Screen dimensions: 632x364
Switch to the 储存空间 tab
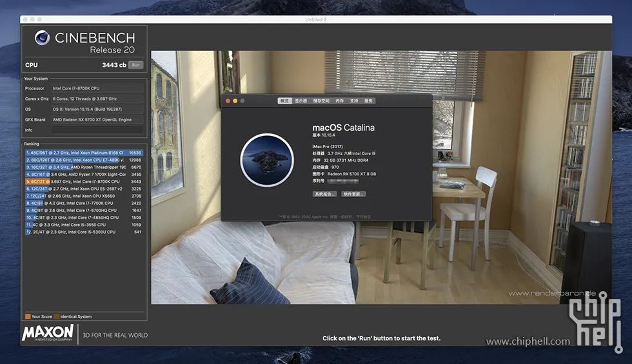(x=321, y=101)
